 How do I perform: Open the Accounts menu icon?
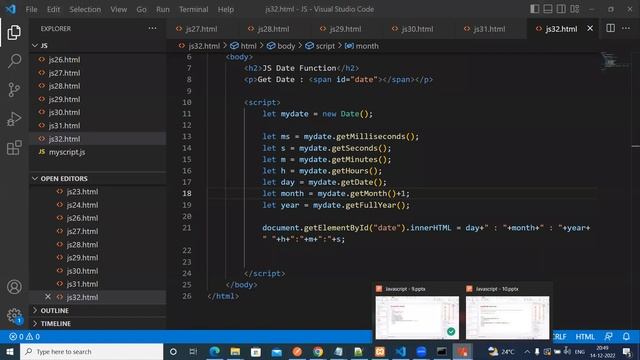click(x=14, y=287)
